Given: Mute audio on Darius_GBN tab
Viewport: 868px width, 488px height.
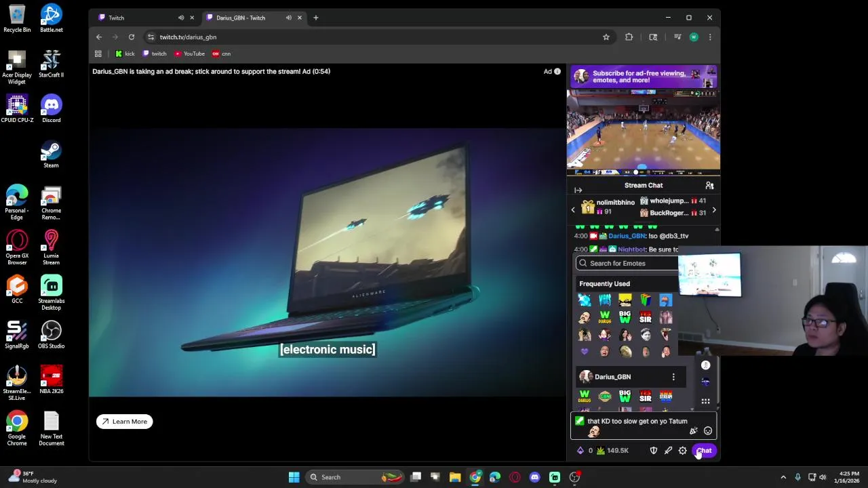Looking at the screenshot, I should (x=289, y=18).
